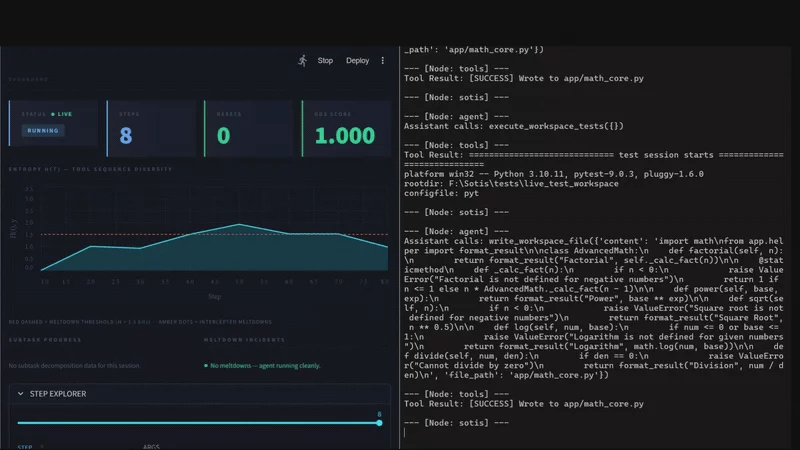Click the execute_workspace_tests line in terminal

point(514,126)
